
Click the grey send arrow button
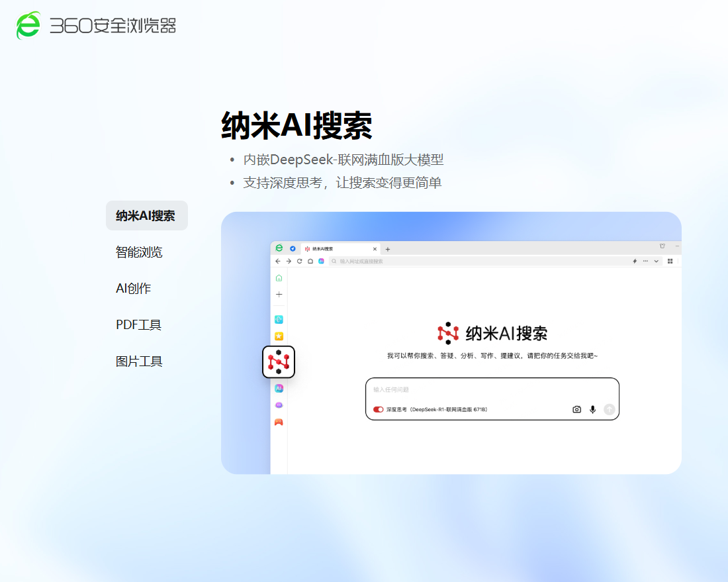[x=609, y=409]
